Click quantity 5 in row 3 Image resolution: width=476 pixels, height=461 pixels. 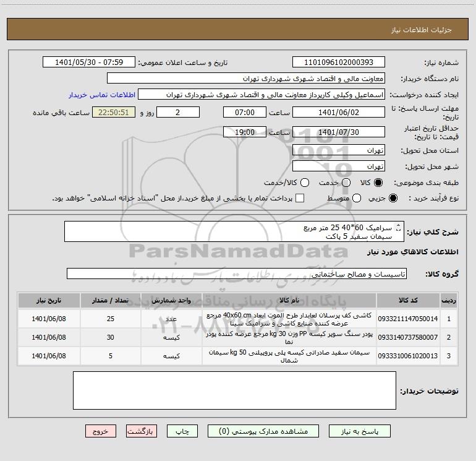(111, 356)
